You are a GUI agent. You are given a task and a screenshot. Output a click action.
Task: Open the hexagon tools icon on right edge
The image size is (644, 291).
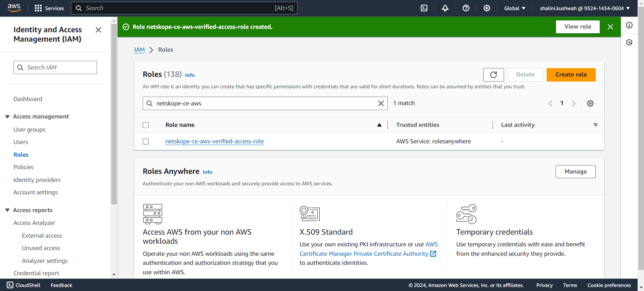coord(629,42)
